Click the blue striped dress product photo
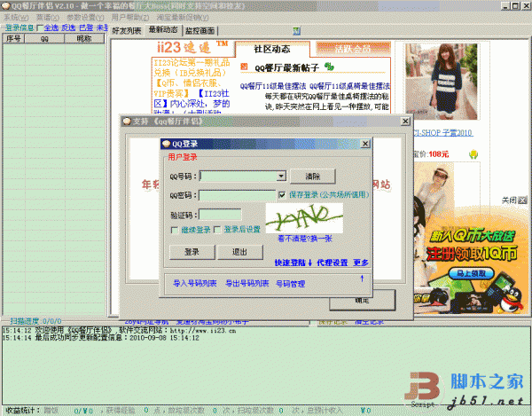The height and width of the screenshot is (416, 532). click(x=441, y=82)
